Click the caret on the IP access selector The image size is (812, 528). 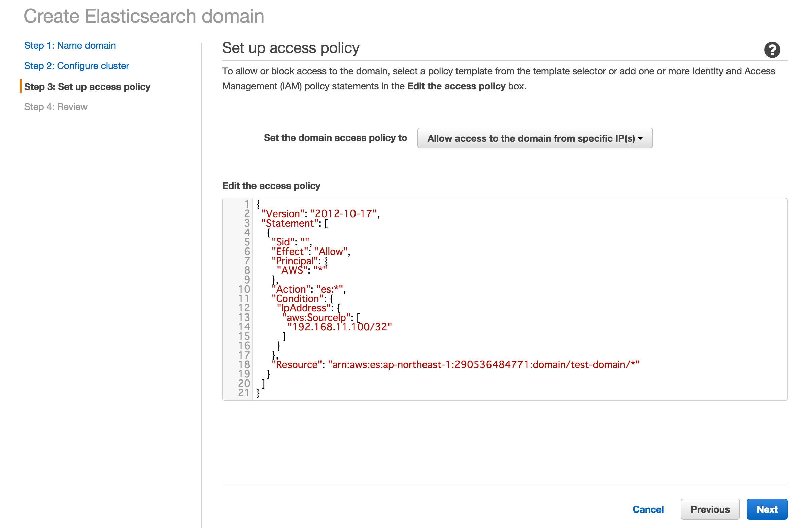point(641,139)
